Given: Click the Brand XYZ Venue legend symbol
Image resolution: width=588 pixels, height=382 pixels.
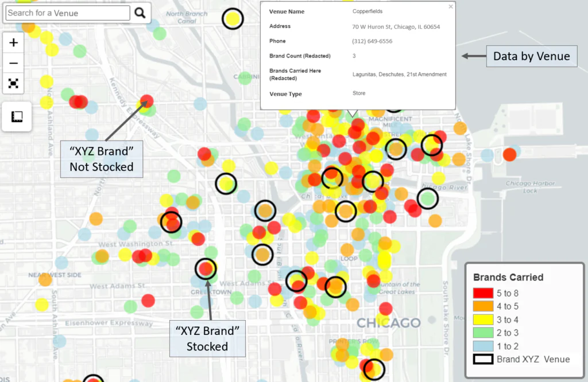Looking at the screenshot, I should point(483,359).
